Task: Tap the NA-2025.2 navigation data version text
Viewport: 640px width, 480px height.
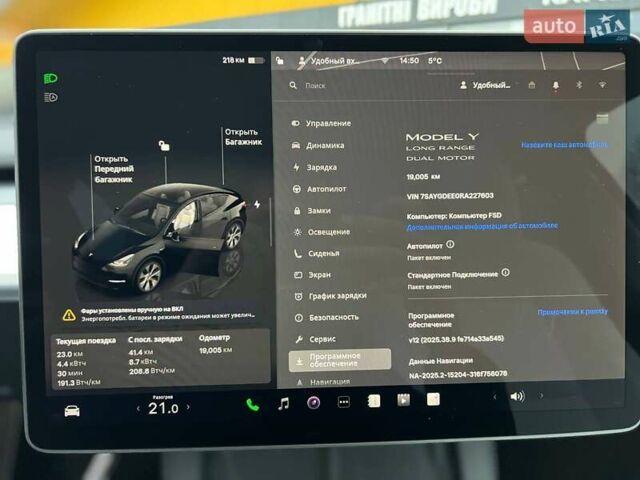Action: point(458,373)
